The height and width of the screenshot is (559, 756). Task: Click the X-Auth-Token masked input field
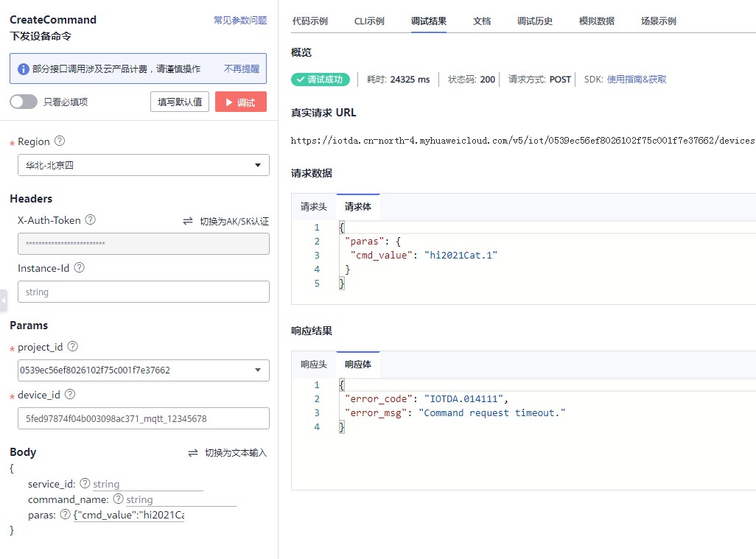(x=144, y=244)
